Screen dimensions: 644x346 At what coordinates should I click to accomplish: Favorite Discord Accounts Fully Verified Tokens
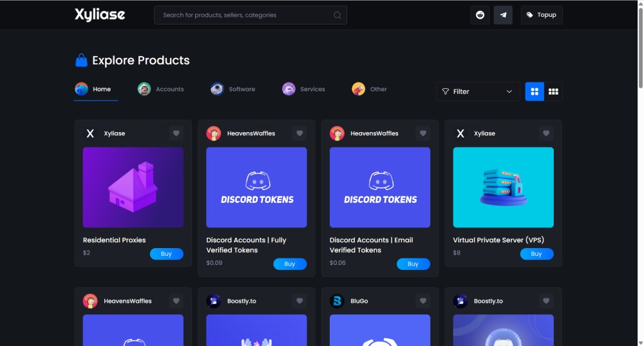pos(299,133)
